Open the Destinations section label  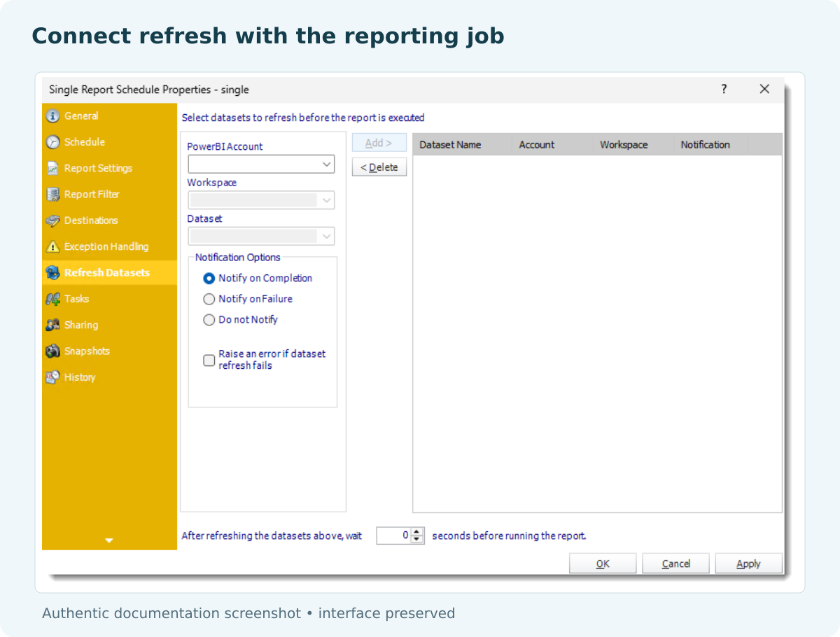click(x=91, y=220)
